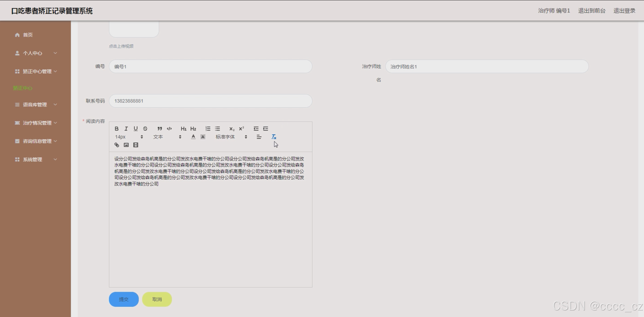
Task: Click 退出登录 in the header
Action: point(624,11)
